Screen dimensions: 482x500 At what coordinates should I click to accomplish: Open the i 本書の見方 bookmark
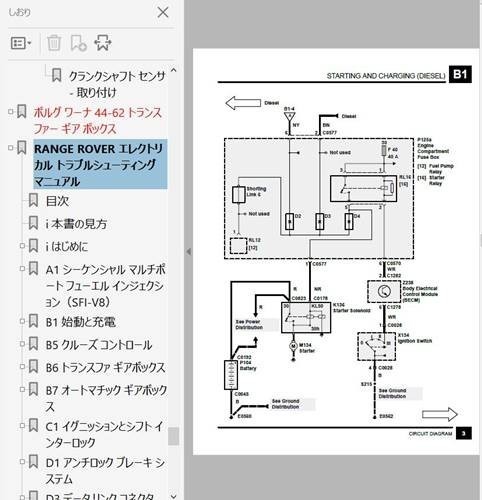pyautogui.click(x=76, y=224)
